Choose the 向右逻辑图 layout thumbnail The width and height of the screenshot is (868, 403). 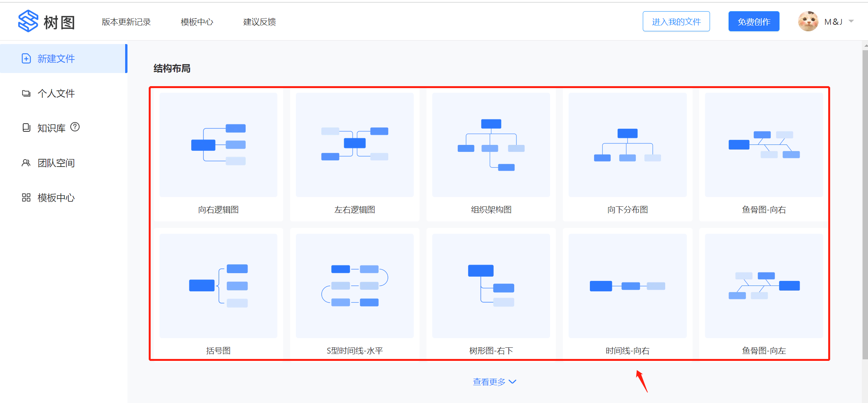coord(218,145)
